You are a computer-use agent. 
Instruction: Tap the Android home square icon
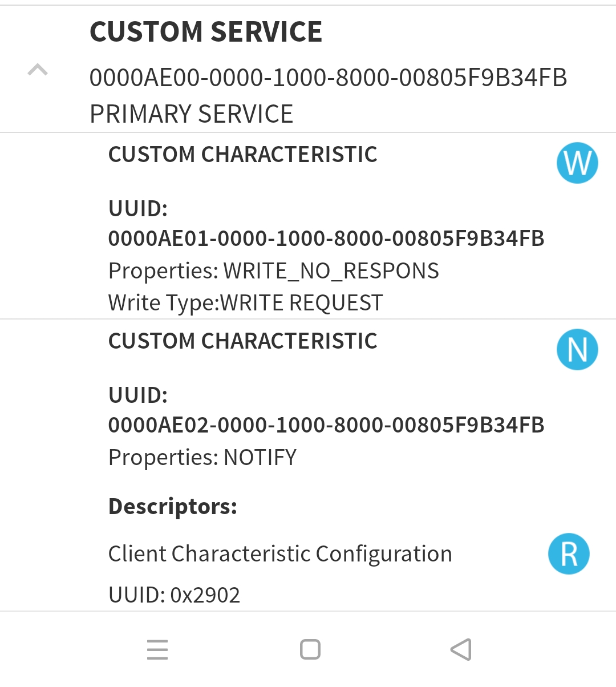[310, 649]
